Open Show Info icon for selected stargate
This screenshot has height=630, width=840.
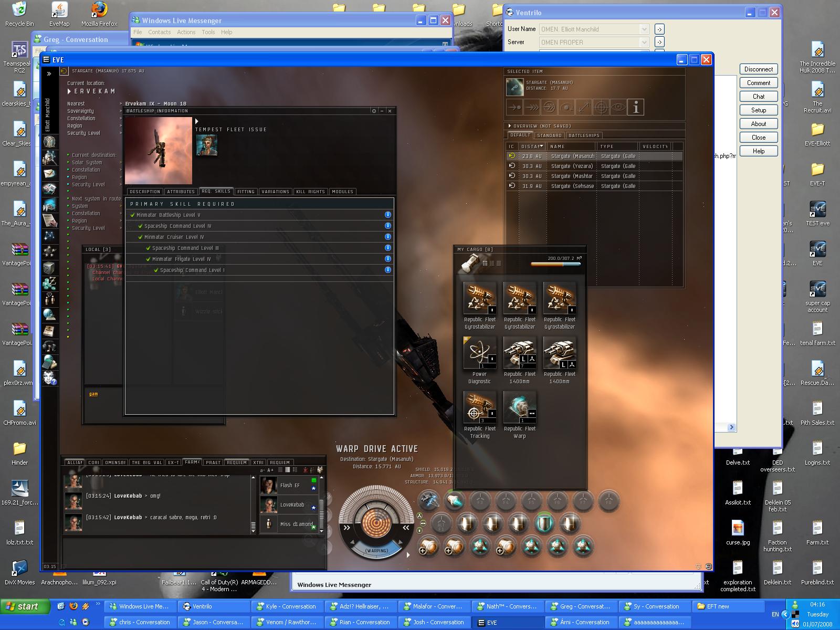pos(636,108)
